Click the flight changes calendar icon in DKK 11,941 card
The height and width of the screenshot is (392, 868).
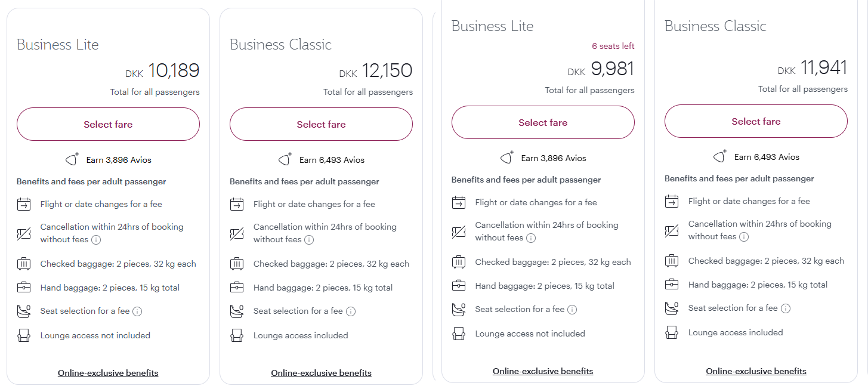[x=672, y=201]
